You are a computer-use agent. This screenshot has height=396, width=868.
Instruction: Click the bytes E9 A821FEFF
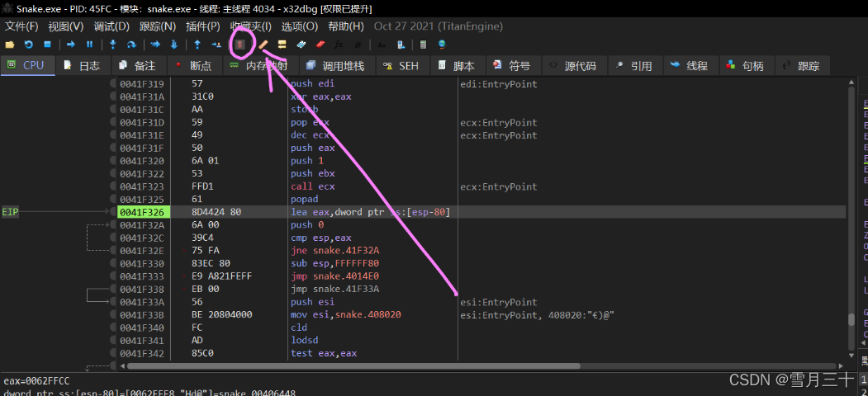pyautogui.click(x=221, y=276)
